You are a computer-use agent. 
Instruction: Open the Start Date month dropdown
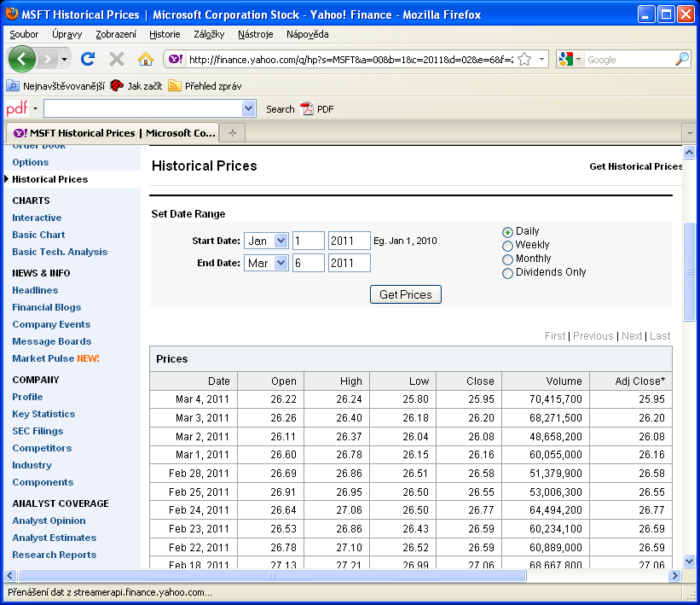(266, 241)
